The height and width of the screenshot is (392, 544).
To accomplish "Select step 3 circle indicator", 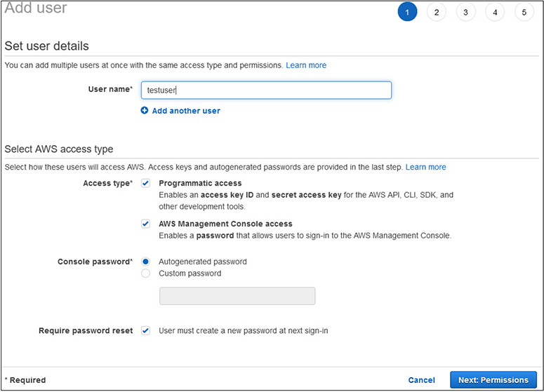I will (x=465, y=12).
